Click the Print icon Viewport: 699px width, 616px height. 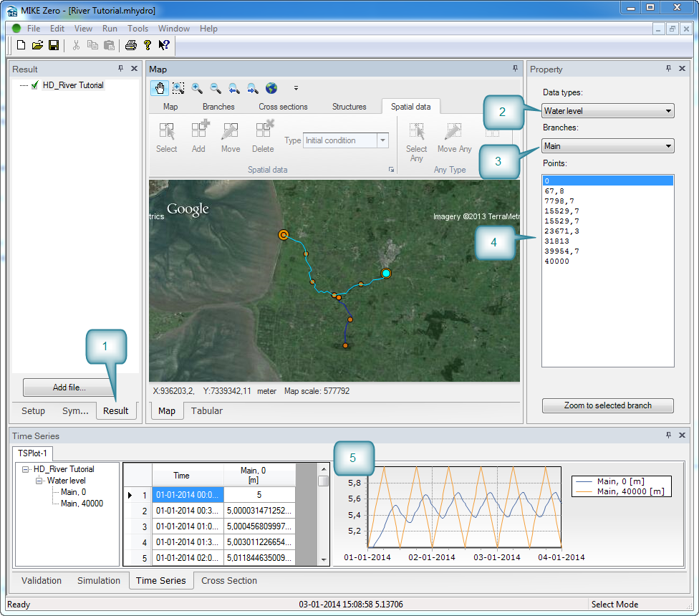click(130, 45)
